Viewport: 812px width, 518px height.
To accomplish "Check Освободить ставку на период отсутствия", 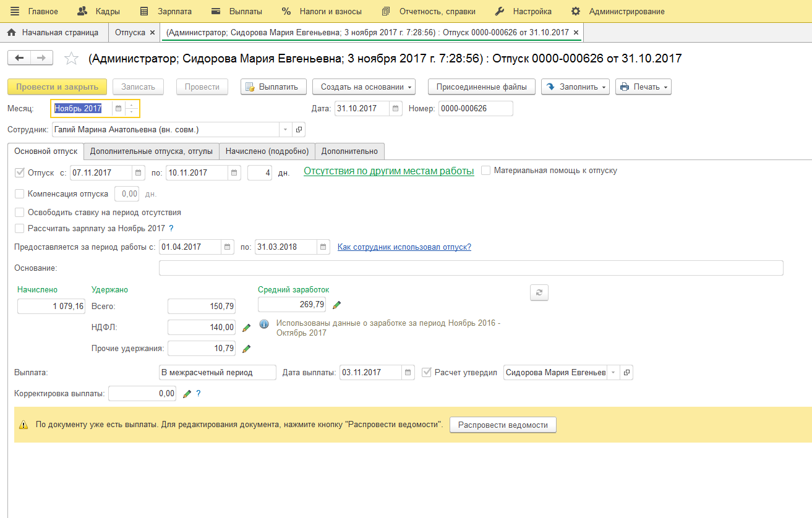I will [20, 213].
